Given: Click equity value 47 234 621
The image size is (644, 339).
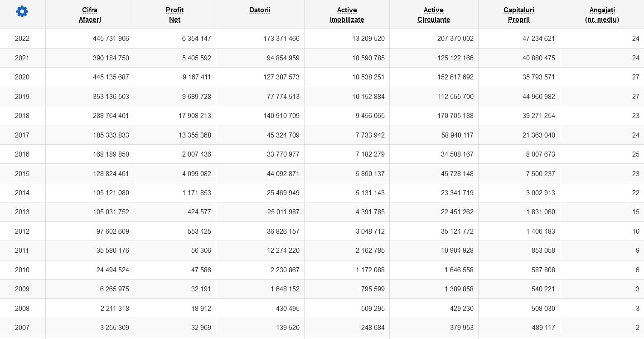Looking at the screenshot, I should [x=539, y=39].
